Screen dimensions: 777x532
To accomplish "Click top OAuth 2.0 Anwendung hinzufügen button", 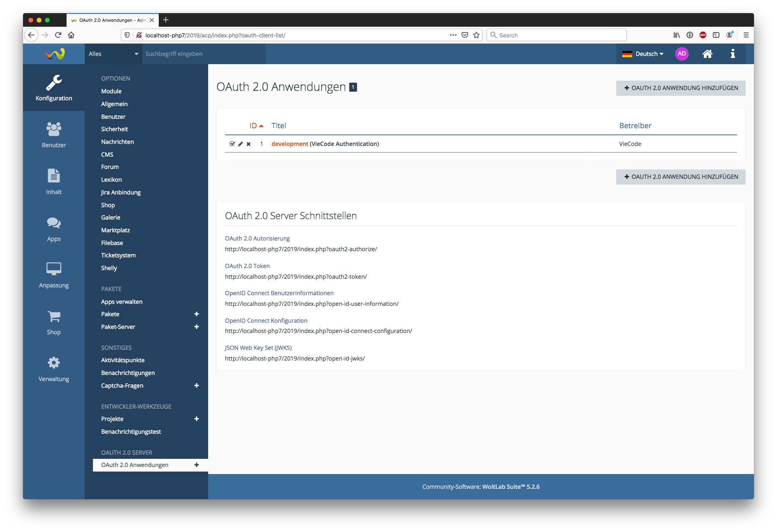I will (x=680, y=88).
